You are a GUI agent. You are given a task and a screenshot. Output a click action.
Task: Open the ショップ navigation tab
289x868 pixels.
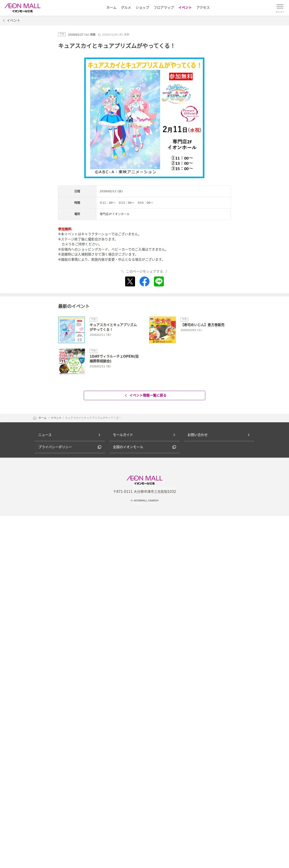click(x=142, y=8)
